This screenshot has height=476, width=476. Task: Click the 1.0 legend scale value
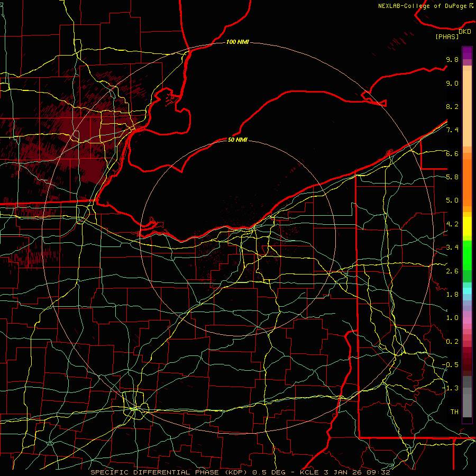452,318
